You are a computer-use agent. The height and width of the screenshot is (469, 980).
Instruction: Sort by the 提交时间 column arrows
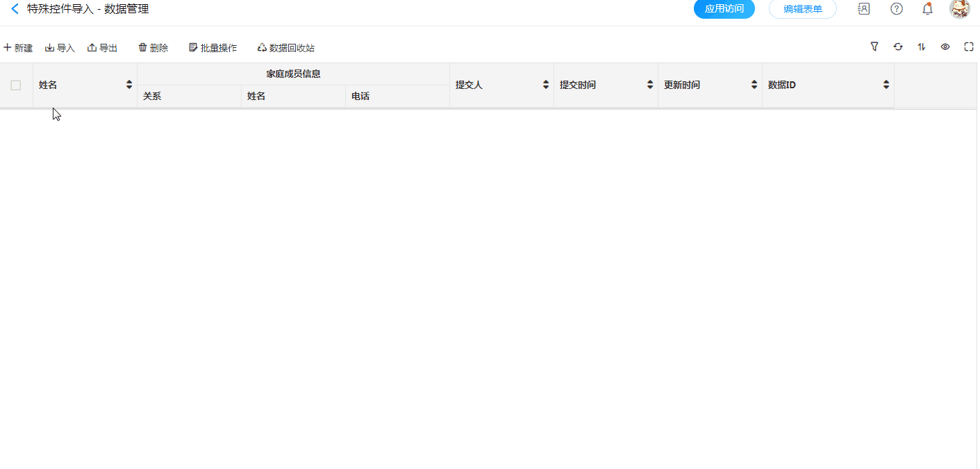[x=650, y=85]
